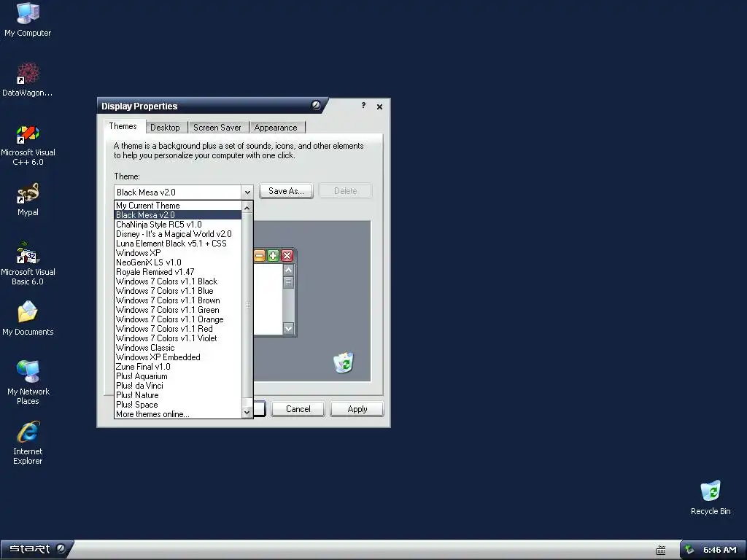Choose Windows 7 Colors v1.1 Orange
Screen dimensions: 747x560
pyautogui.click(x=178, y=319)
